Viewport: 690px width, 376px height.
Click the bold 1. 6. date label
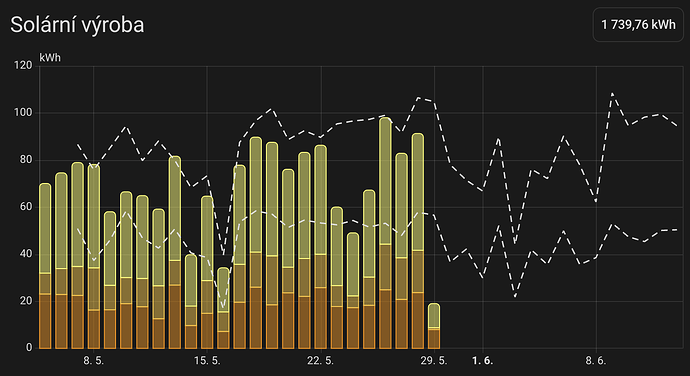[x=483, y=361]
